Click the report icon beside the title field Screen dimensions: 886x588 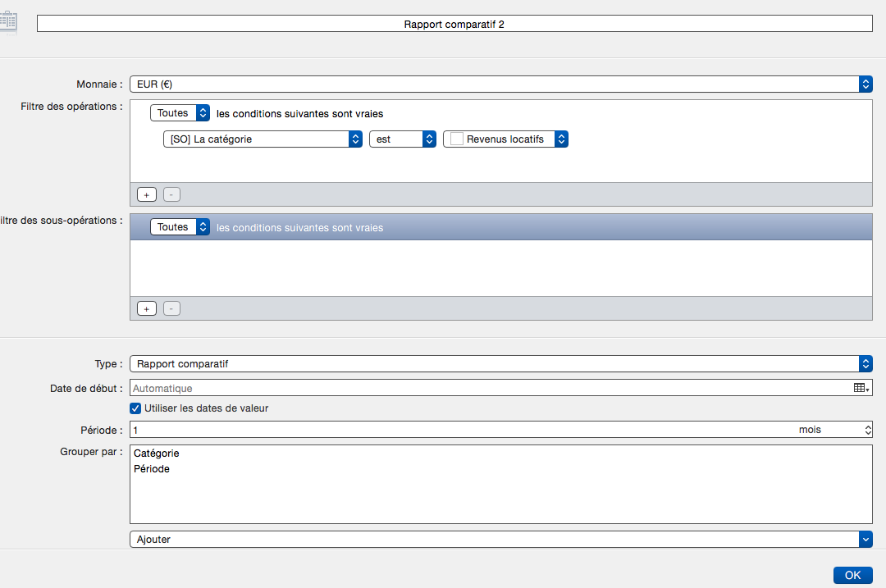tap(8, 23)
